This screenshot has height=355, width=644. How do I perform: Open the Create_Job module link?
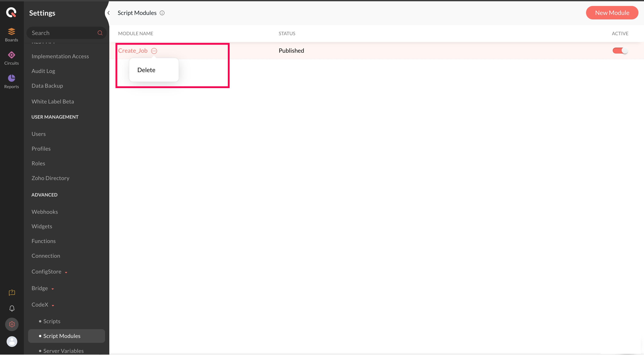point(133,51)
